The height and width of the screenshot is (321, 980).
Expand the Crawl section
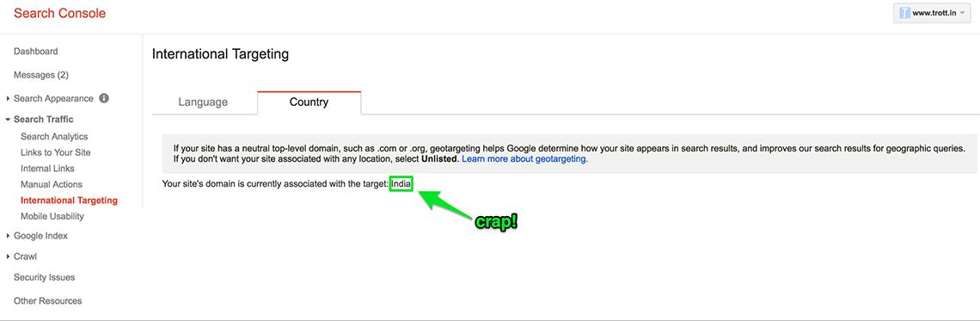point(8,256)
